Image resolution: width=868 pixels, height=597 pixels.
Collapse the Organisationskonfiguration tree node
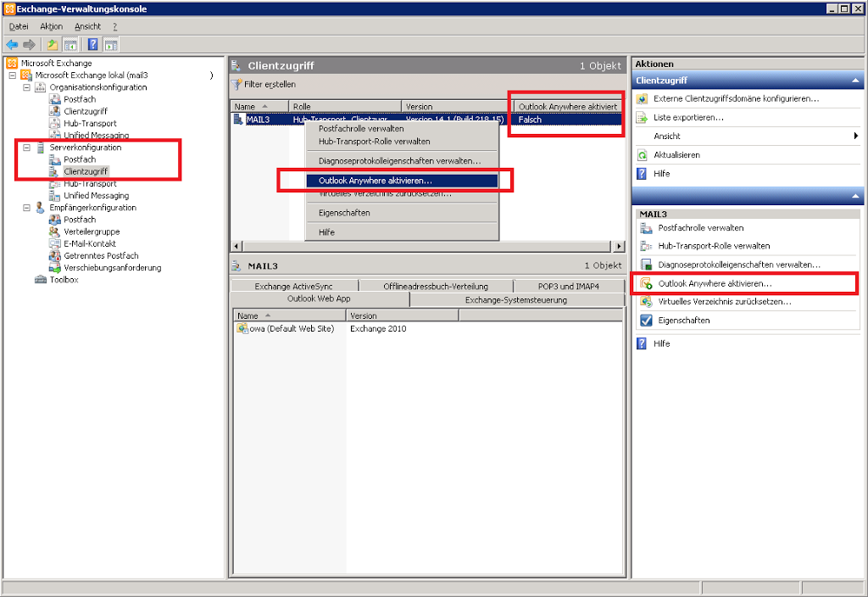tap(26, 87)
